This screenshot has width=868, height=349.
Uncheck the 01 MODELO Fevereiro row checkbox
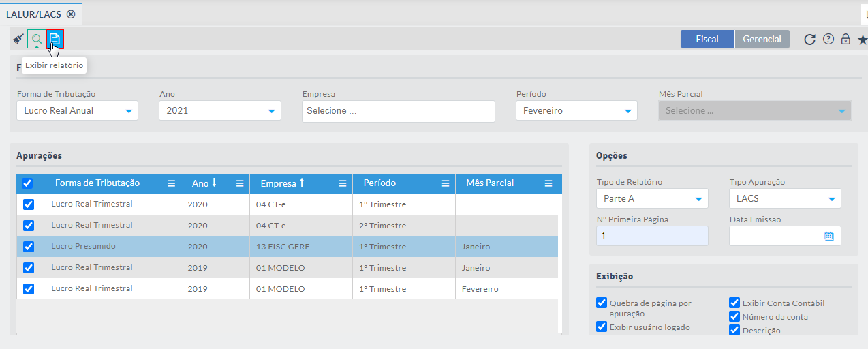29,289
